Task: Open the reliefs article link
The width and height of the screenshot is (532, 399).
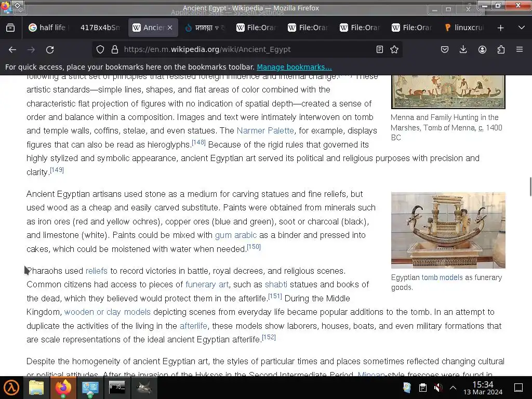Action: point(96,271)
